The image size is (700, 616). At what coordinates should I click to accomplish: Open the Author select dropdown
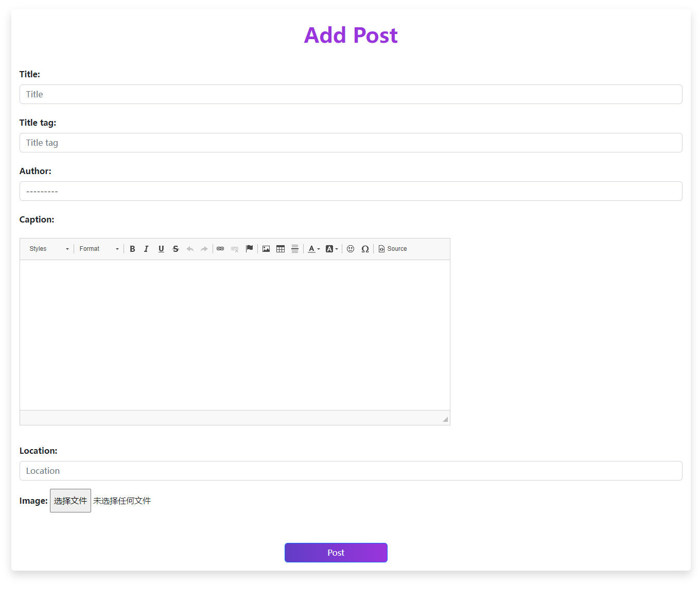(351, 191)
